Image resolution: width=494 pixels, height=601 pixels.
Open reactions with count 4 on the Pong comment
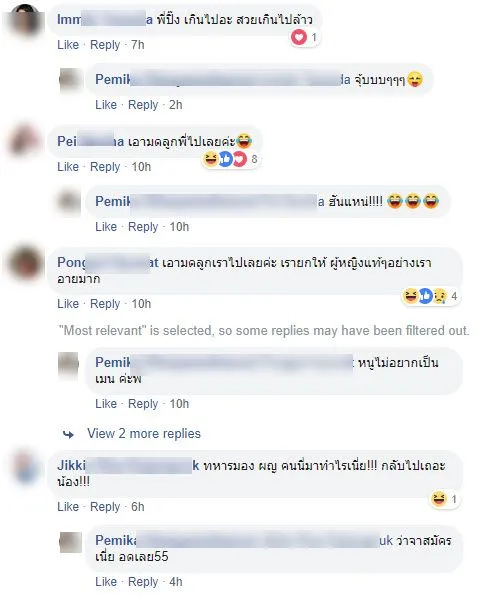(430, 296)
